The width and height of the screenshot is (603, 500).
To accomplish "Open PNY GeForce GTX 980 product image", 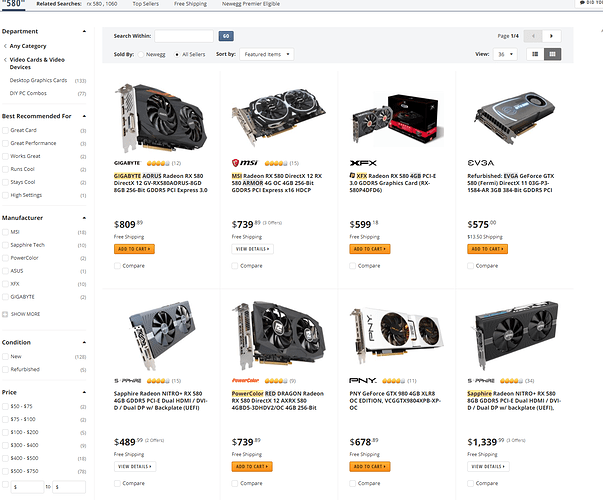I will 396,335.
